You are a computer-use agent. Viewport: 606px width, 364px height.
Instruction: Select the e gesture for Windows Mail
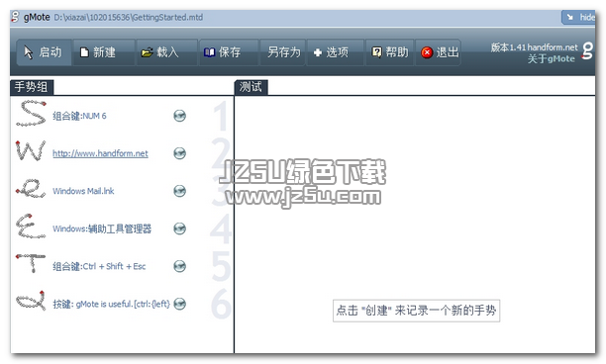tap(31, 188)
